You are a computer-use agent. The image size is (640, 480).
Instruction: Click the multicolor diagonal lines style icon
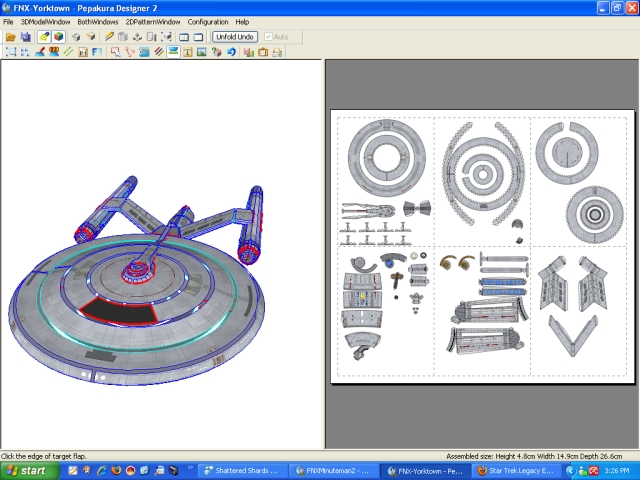point(159,52)
